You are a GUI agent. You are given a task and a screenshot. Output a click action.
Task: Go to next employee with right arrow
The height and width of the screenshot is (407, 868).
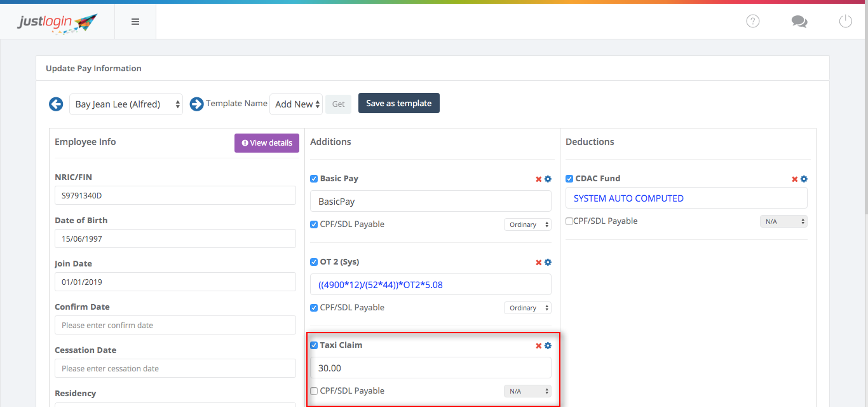click(x=196, y=104)
